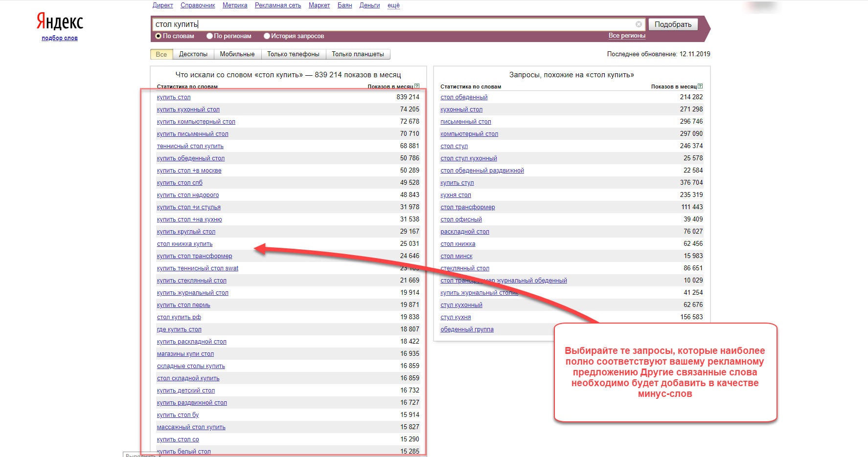Clear the search field with the X icon

pyautogui.click(x=639, y=24)
